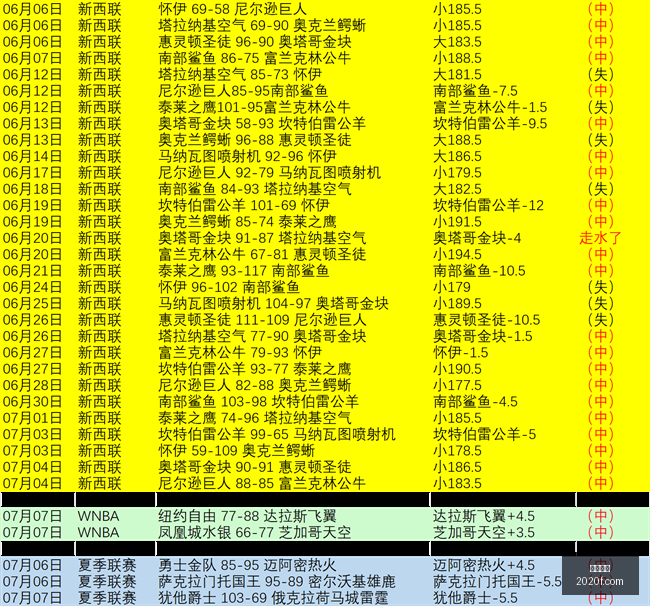Select summer league match 勇士金队 85-95 迈阿密热火
This screenshot has width=650, height=606.
247,565
